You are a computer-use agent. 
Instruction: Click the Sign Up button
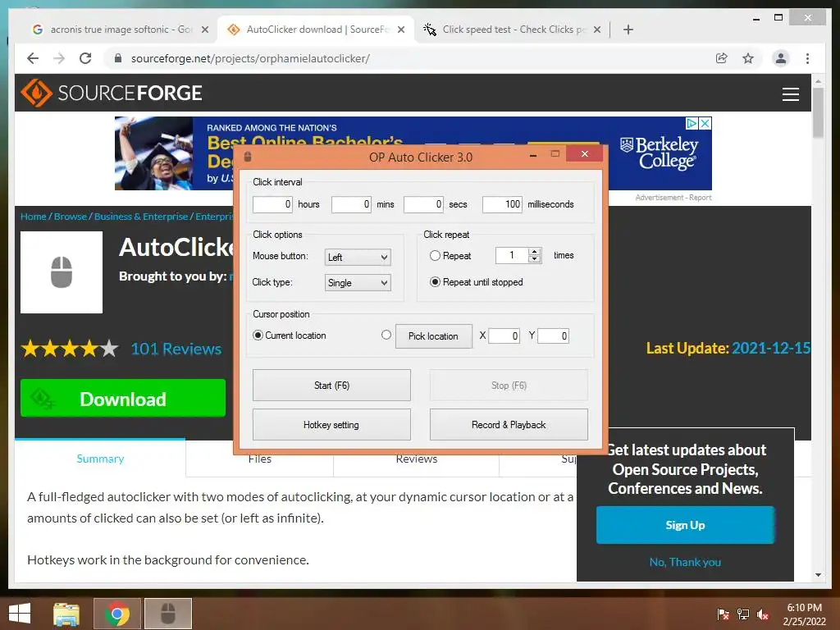pyautogui.click(x=685, y=525)
